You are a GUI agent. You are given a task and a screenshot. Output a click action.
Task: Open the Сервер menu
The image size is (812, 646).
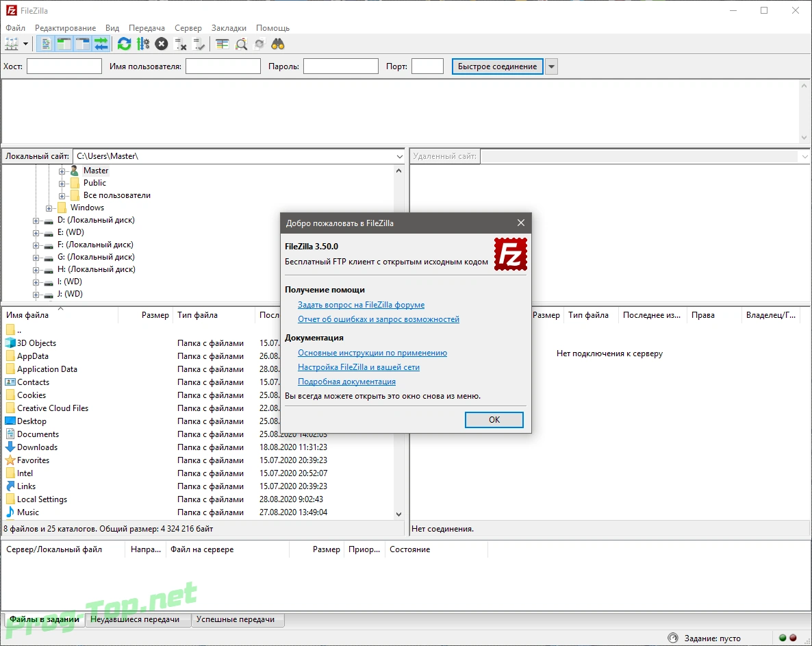[x=188, y=28]
